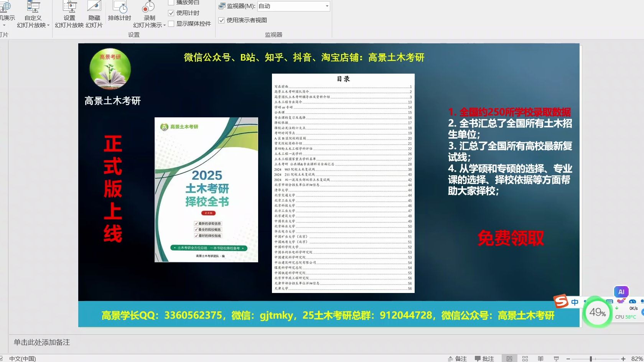Switch to Normal view icon in status bar
Image resolution: width=644 pixels, height=362 pixels.
509,359
